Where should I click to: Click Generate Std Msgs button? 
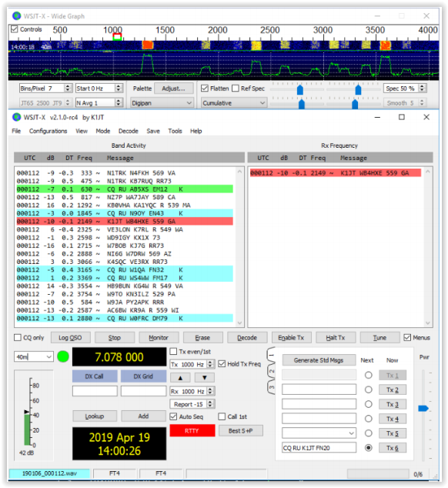pyautogui.click(x=319, y=360)
